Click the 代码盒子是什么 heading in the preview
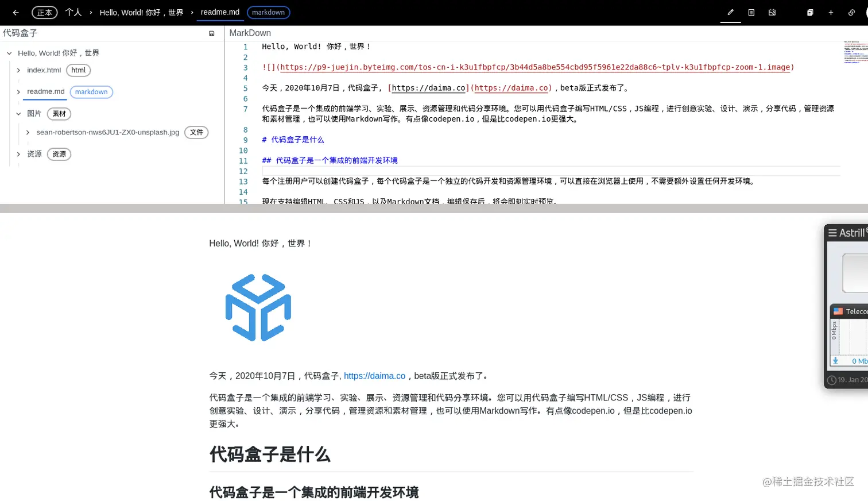 tap(270, 454)
